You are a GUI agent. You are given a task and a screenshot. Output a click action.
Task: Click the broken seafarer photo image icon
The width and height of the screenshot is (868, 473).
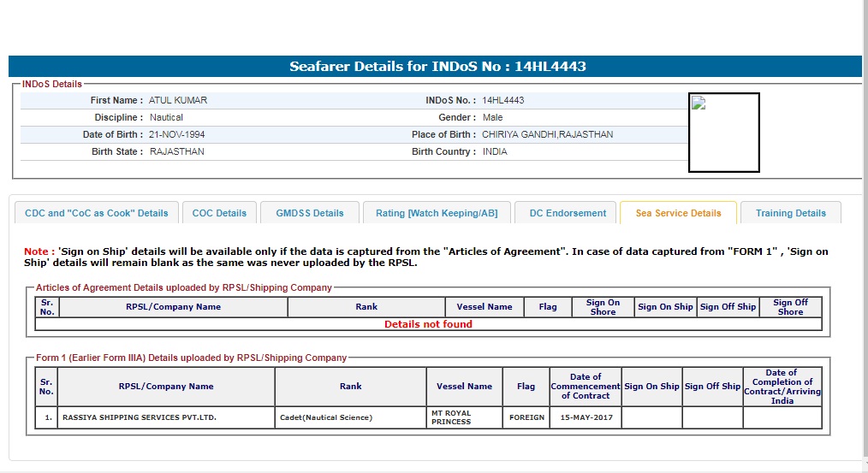pos(699,103)
